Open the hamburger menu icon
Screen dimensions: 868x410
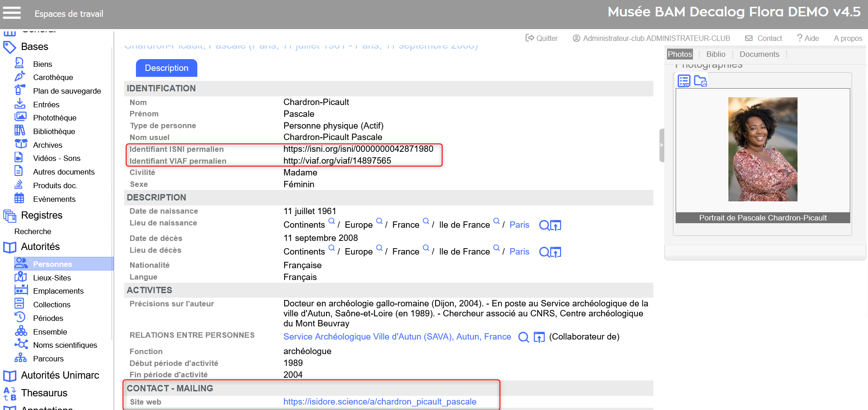(12, 13)
